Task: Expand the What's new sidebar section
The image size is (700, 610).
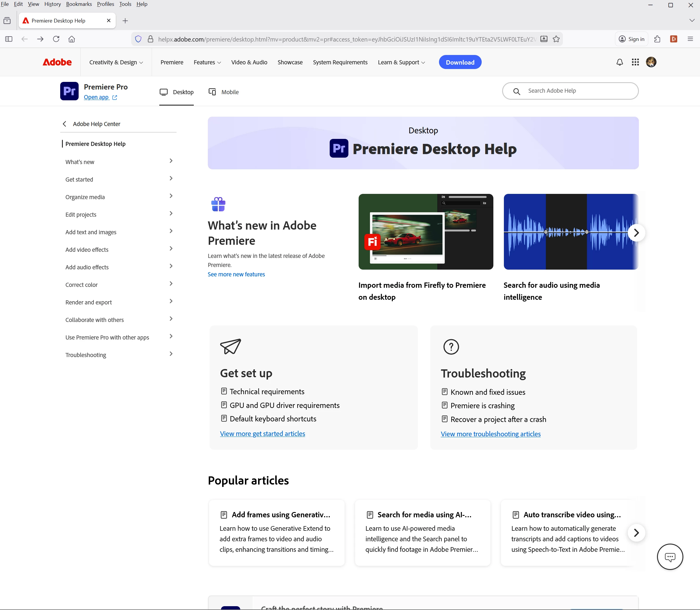Action: click(x=171, y=161)
